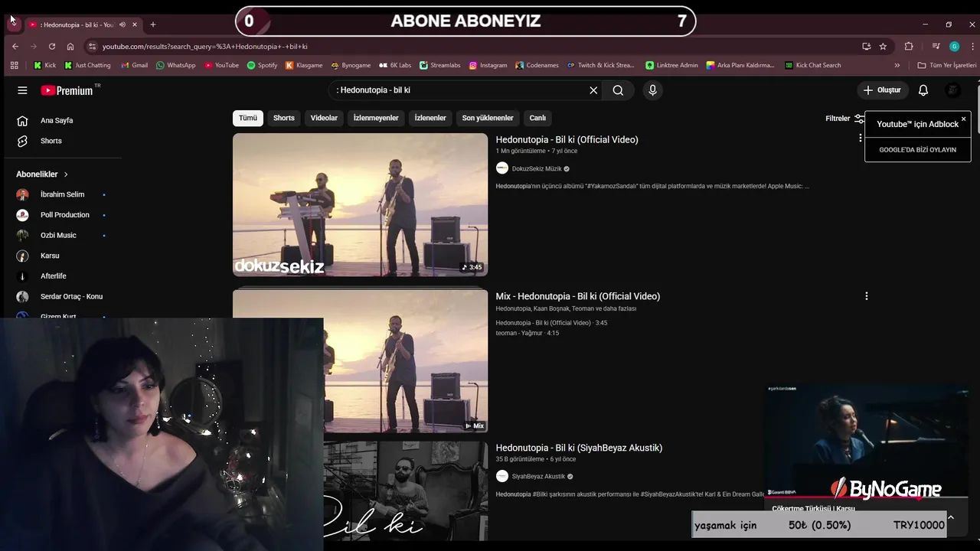This screenshot has height=551, width=980.
Task: Open DokuzSekiz Müzik channel avatar
Action: tap(502, 168)
